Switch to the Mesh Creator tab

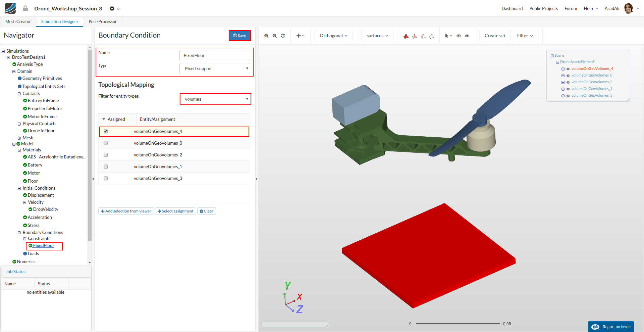coord(18,22)
